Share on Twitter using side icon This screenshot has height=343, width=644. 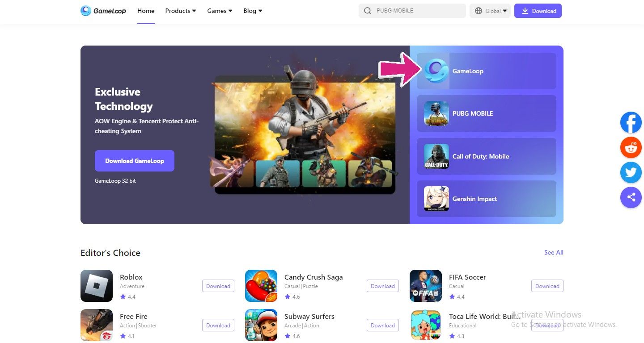(631, 172)
